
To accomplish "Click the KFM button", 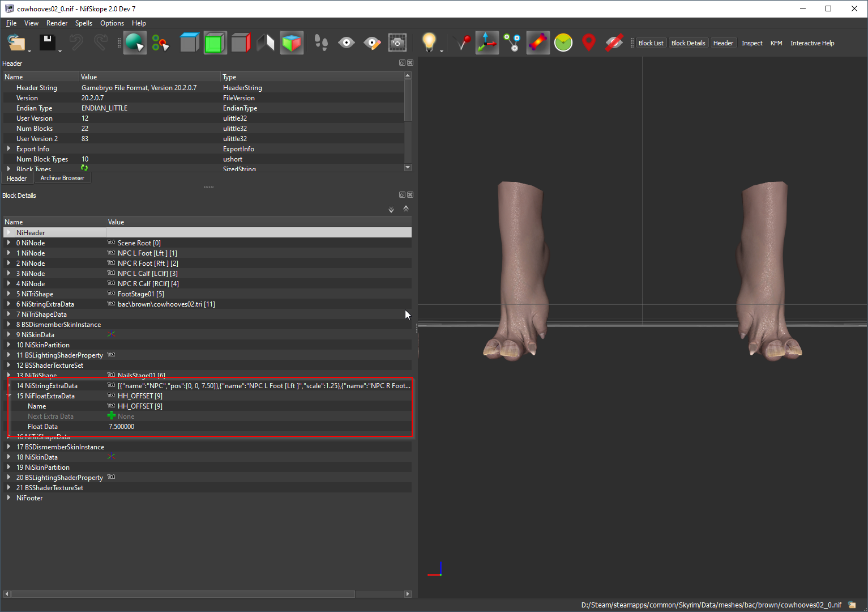I will click(776, 43).
